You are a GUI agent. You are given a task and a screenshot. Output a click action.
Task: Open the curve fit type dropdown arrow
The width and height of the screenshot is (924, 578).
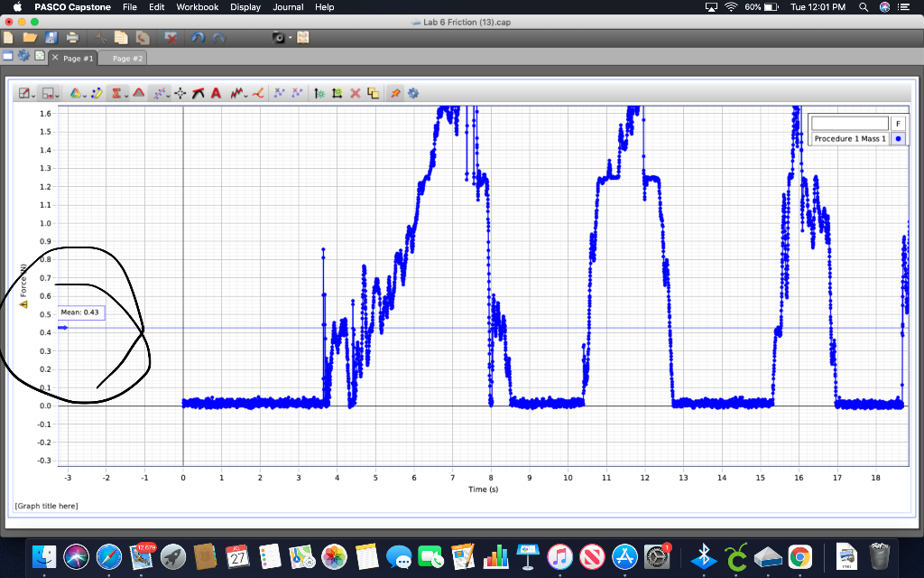pos(168,96)
